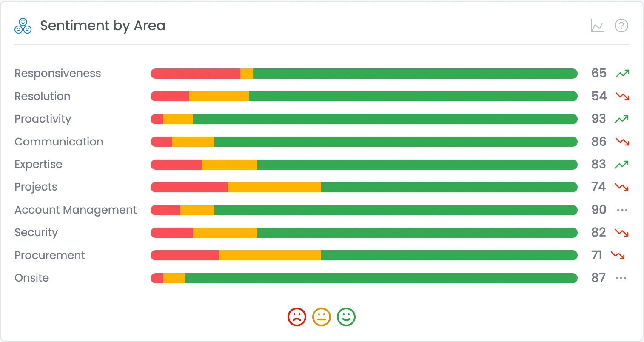The image size is (644, 342).
Task: Select the red sad face filter
Action: (297, 317)
